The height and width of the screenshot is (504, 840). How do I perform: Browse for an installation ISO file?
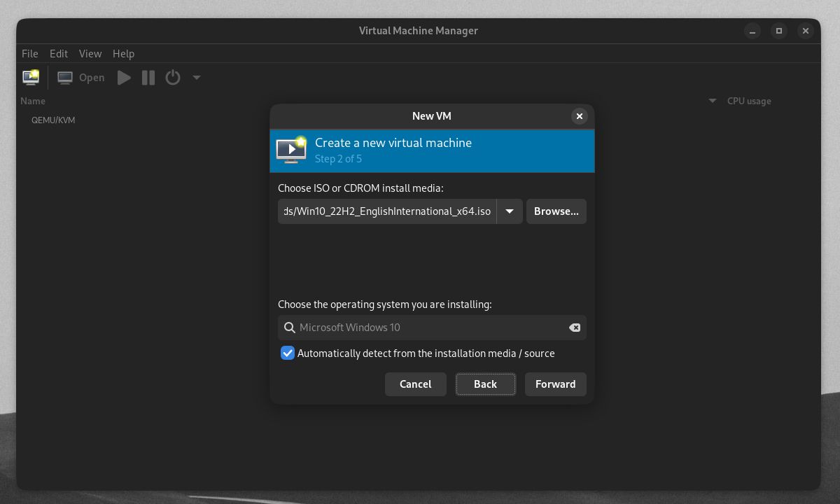coord(556,211)
